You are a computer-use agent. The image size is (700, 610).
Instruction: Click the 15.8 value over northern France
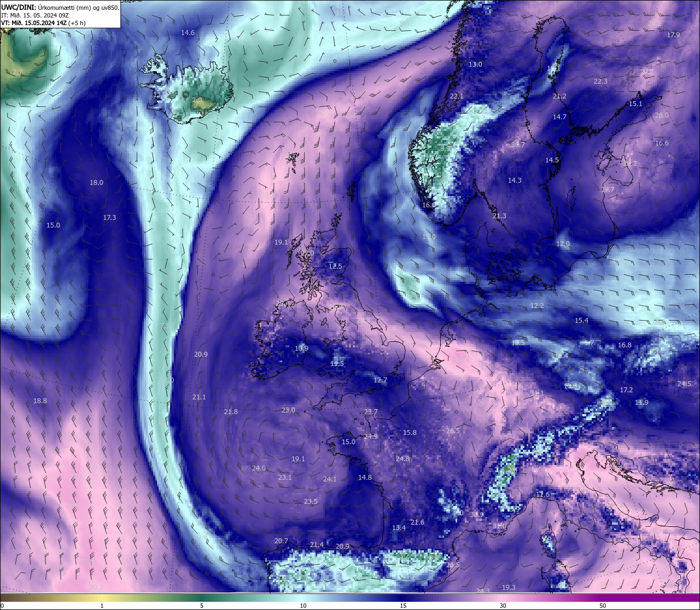point(410,433)
